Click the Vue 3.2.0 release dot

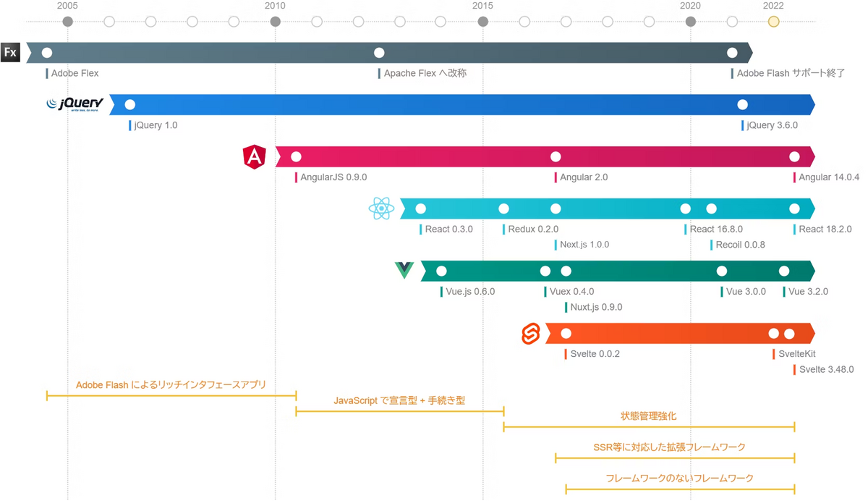pyautogui.click(x=784, y=271)
